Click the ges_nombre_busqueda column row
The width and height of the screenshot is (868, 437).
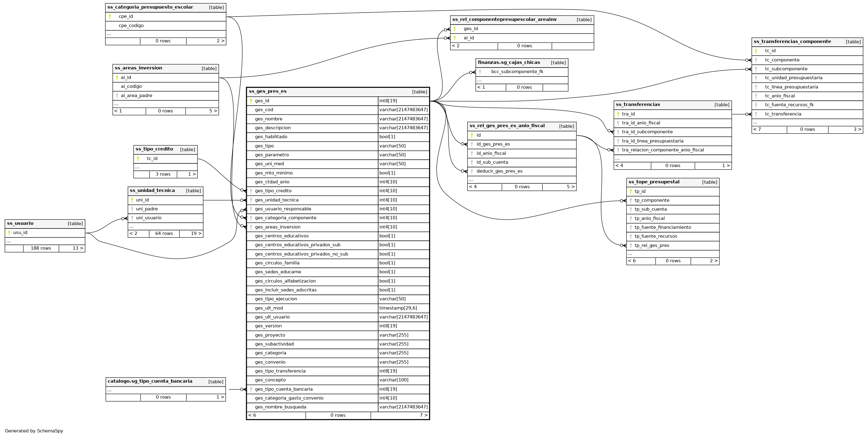pyautogui.click(x=280, y=407)
